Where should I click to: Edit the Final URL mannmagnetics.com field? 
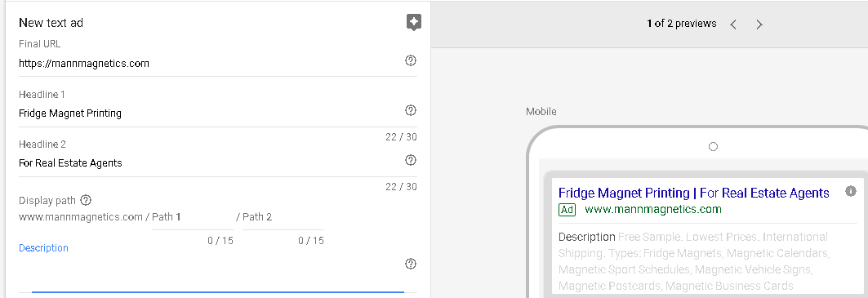(x=211, y=63)
